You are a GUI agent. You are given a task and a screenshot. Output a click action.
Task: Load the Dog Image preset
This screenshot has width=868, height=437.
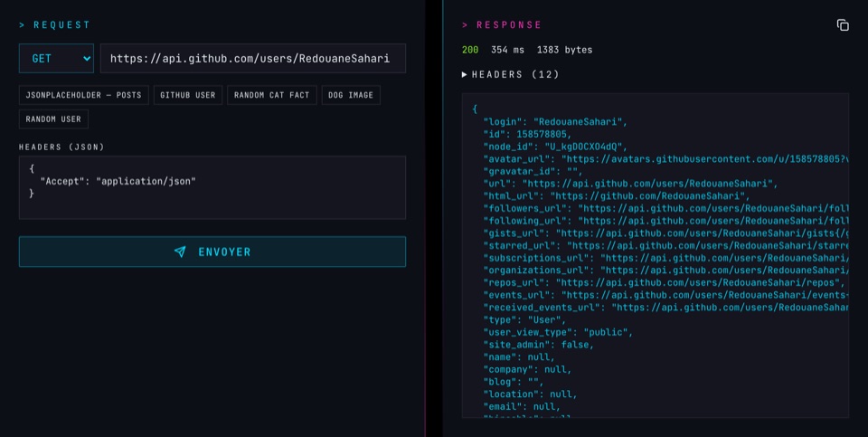point(351,95)
